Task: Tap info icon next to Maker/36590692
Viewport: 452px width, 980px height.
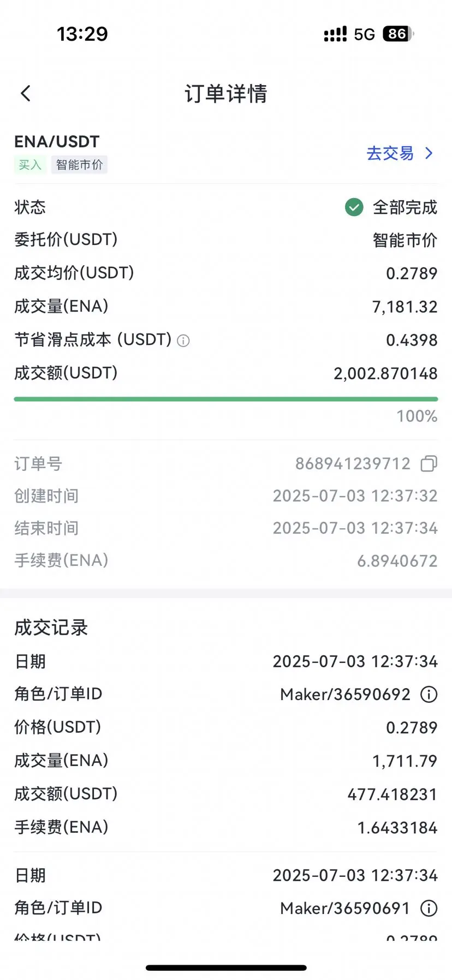Action: [x=429, y=695]
